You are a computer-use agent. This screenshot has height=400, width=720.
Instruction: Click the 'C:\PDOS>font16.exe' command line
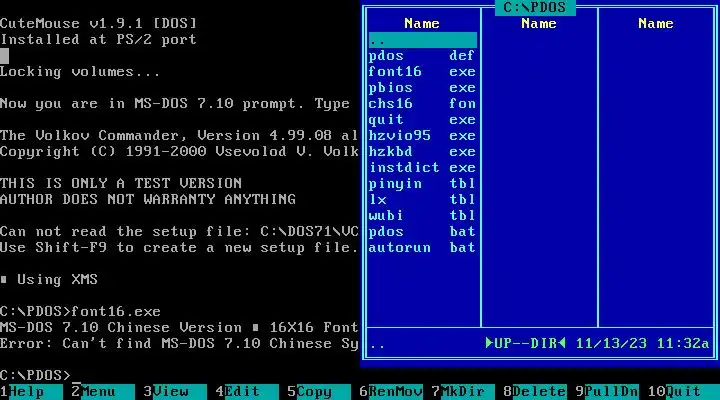[80, 312]
